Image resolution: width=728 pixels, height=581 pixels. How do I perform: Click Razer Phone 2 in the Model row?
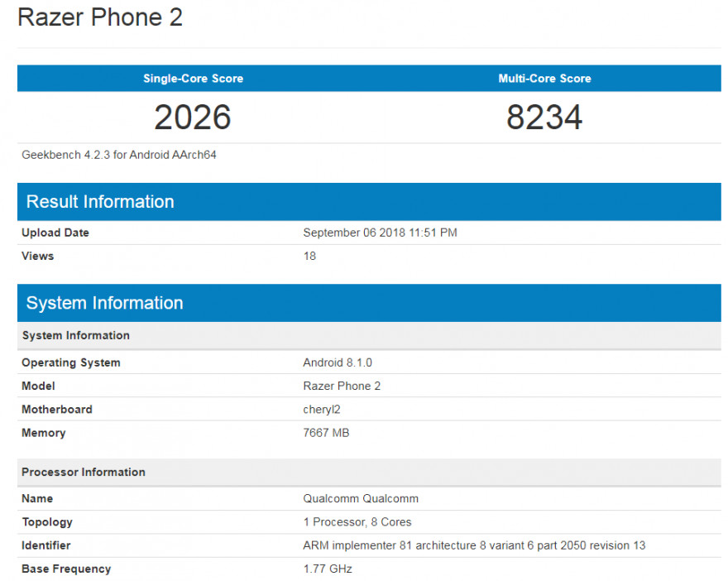pos(342,386)
